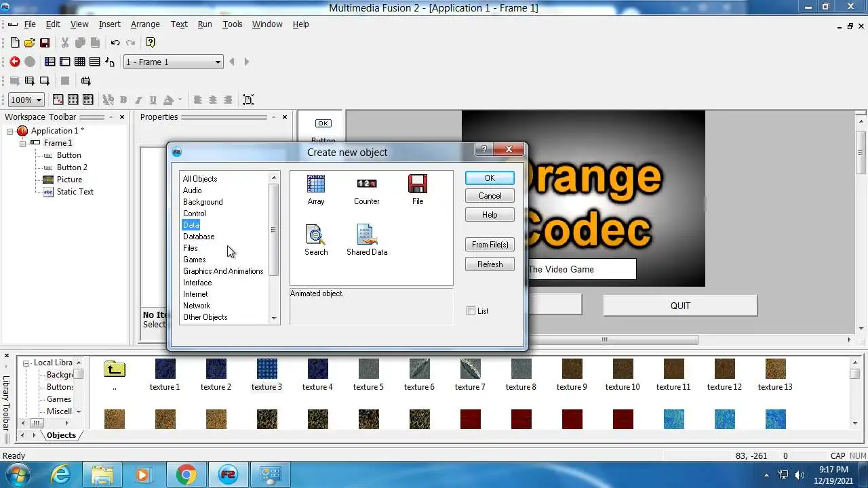Click the From File(s) button
This screenshot has width=868, height=488.
(x=490, y=245)
